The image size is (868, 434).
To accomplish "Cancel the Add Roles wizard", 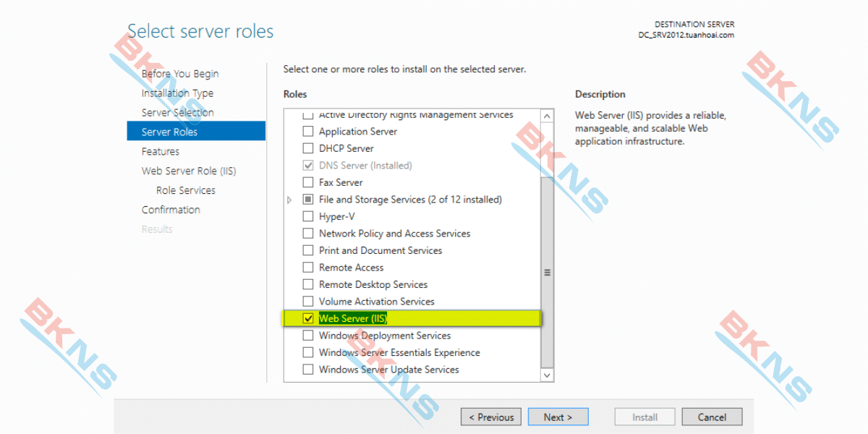I will point(712,417).
